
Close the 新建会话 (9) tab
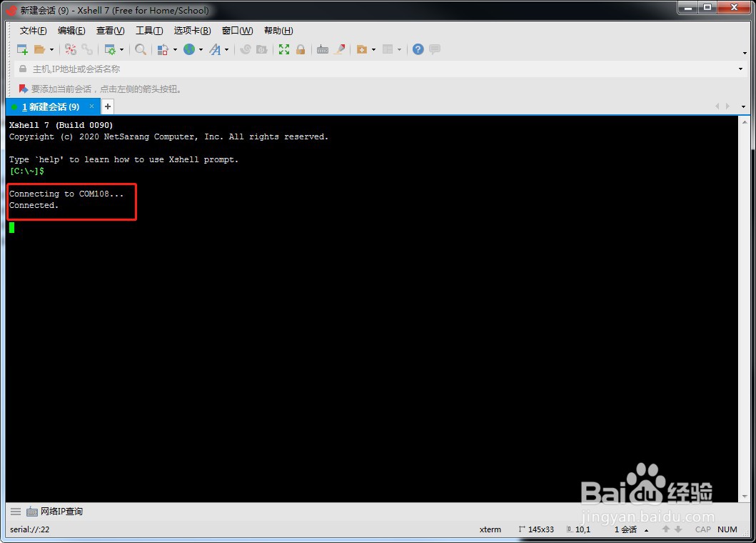(x=91, y=106)
